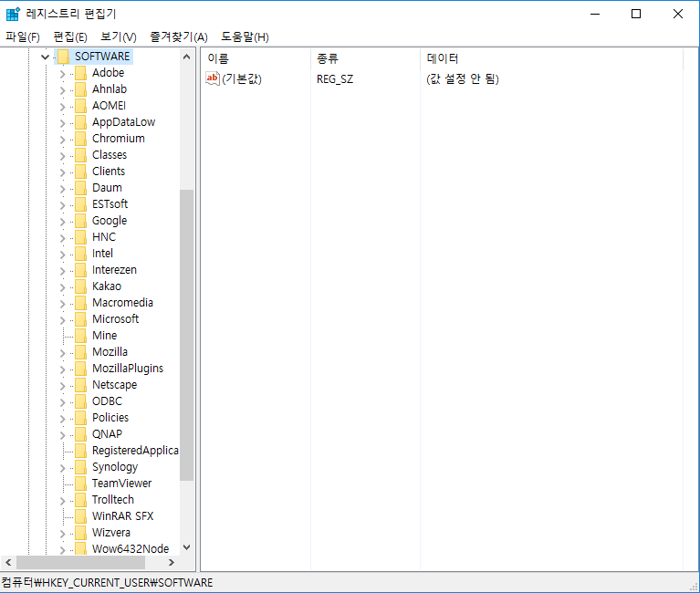
Task: Sort values by 데이터 column header
Action: (x=551, y=58)
